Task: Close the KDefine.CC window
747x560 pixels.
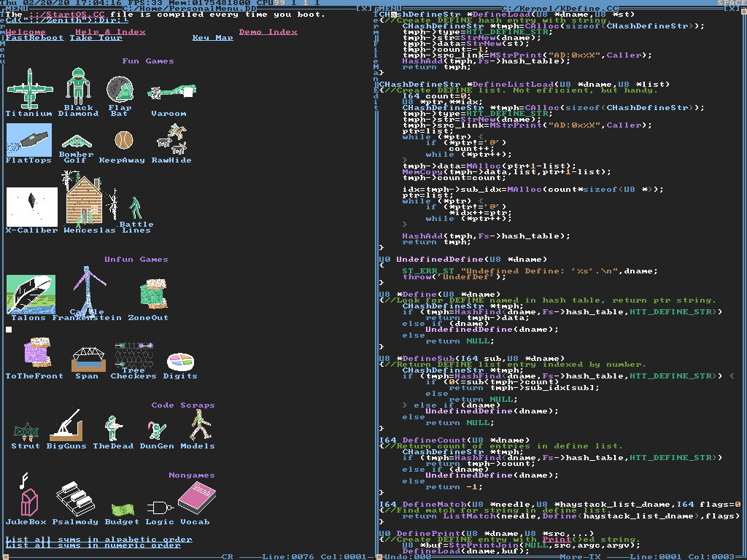Action: tap(732, 9)
